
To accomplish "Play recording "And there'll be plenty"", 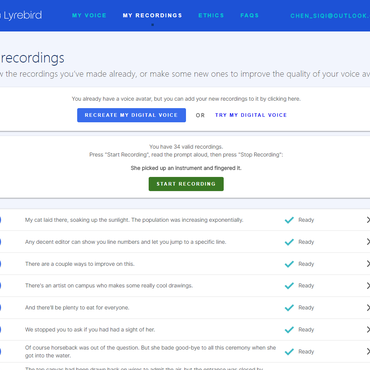I will pos(0,308).
